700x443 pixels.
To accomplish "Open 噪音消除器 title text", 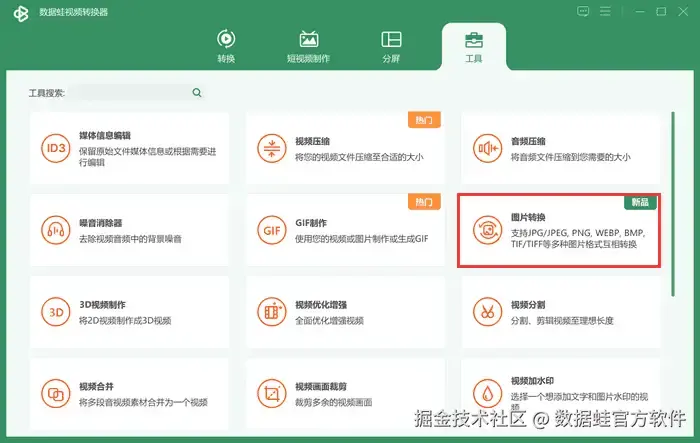I will (101, 223).
